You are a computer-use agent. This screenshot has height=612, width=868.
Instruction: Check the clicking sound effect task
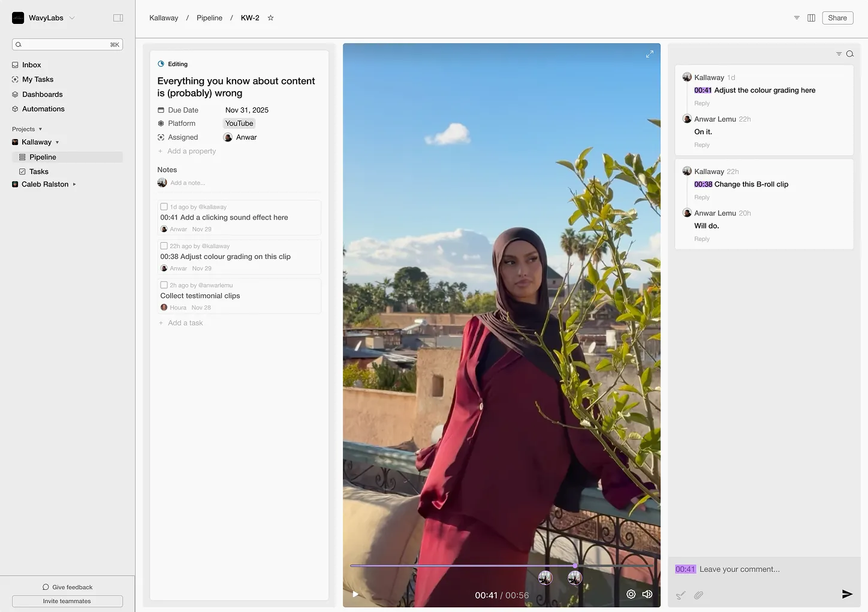point(164,207)
